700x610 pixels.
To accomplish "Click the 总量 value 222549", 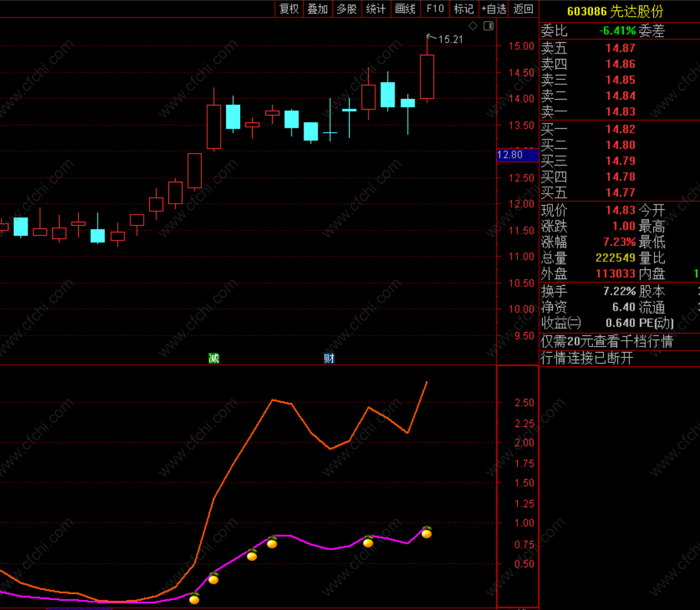I will pos(615,258).
